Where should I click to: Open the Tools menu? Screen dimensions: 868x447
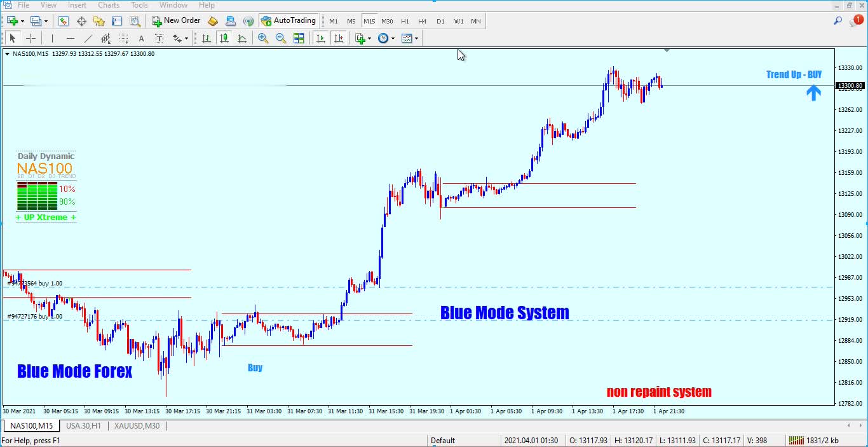pyautogui.click(x=139, y=5)
